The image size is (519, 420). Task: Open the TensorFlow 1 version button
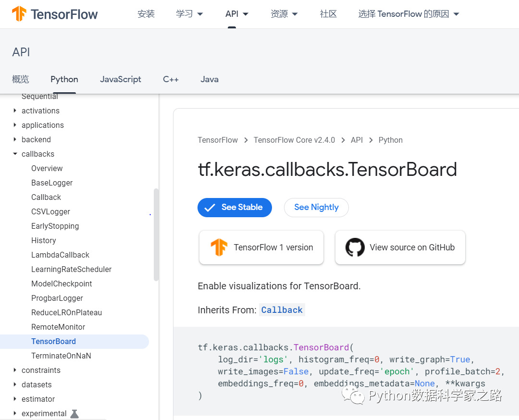click(261, 247)
